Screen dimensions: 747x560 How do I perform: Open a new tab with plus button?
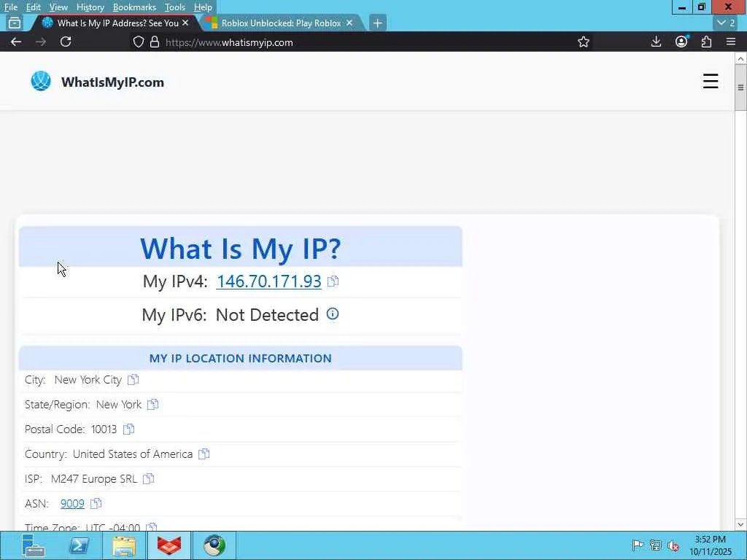(x=377, y=23)
